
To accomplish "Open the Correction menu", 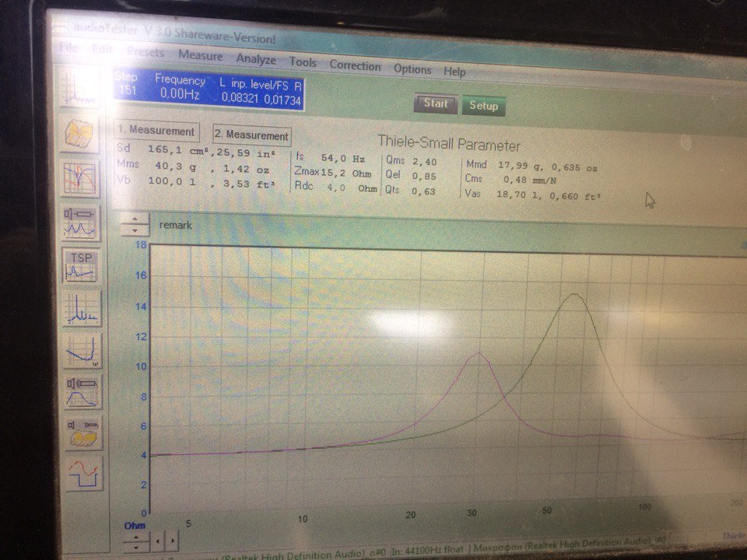I will point(355,65).
